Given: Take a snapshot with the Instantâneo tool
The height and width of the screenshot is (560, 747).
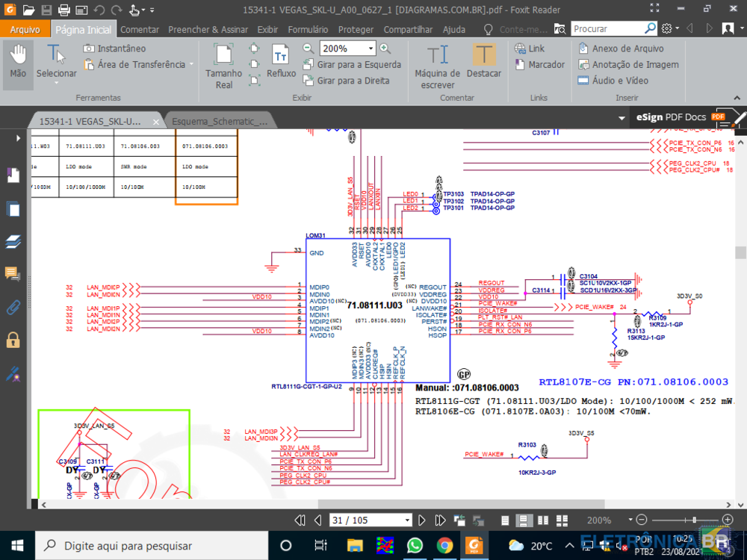Looking at the screenshot, I should tap(120, 48).
